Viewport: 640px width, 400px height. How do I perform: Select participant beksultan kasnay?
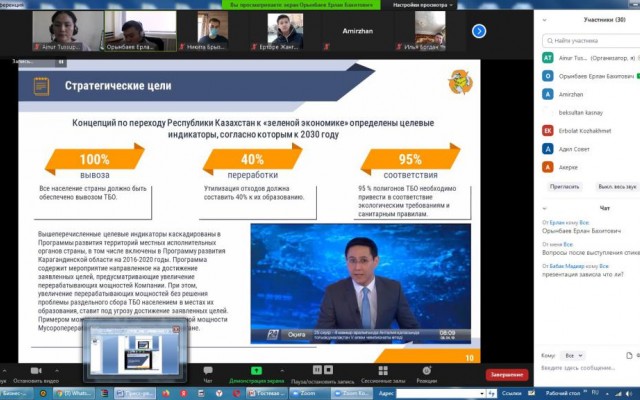[x=591, y=112]
